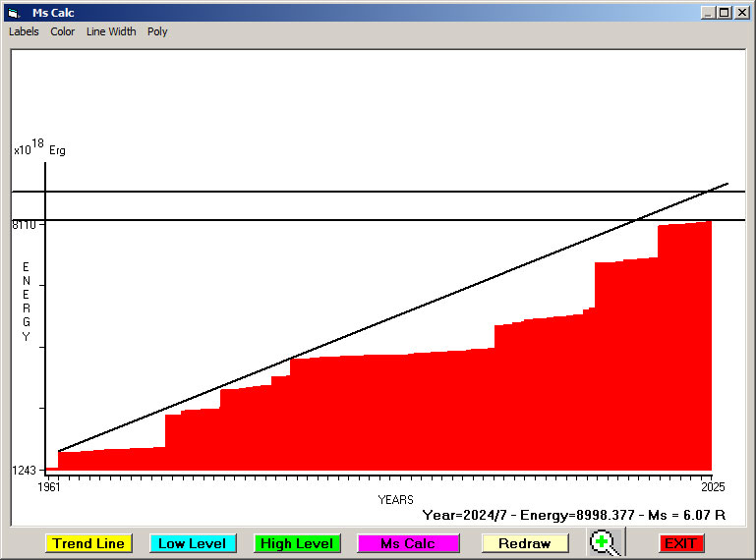The image size is (756, 560).
Task: Open the Poly menu
Action: tap(157, 31)
